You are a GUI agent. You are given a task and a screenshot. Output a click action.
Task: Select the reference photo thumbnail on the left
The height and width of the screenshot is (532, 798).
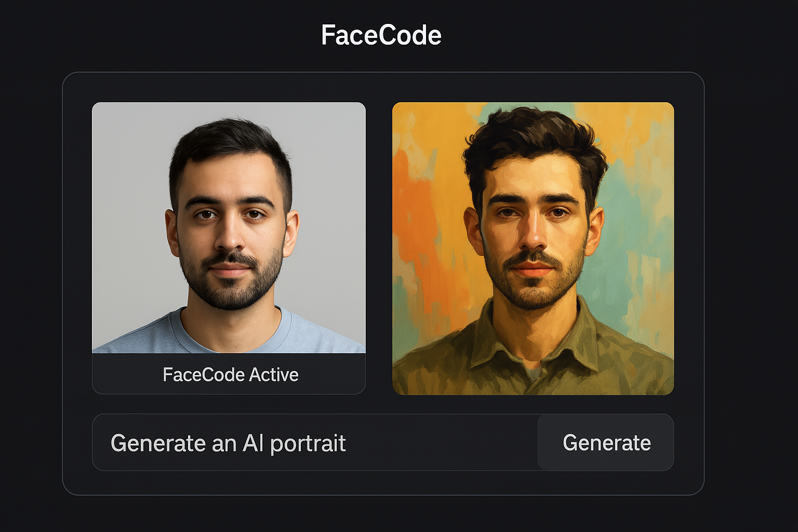(229, 228)
